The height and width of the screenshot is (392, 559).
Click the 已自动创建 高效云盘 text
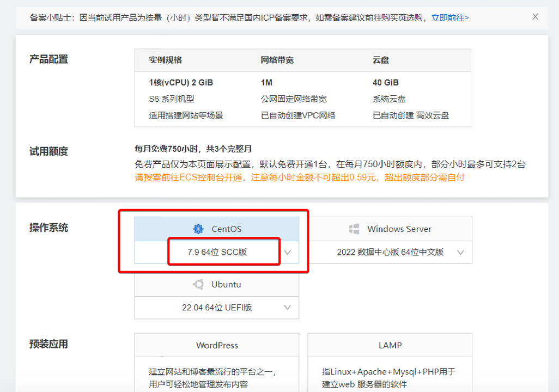411,115
